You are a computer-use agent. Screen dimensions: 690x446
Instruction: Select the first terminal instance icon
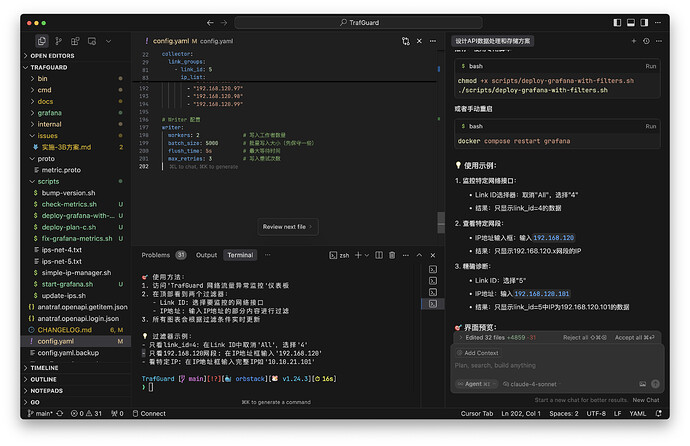433,269
